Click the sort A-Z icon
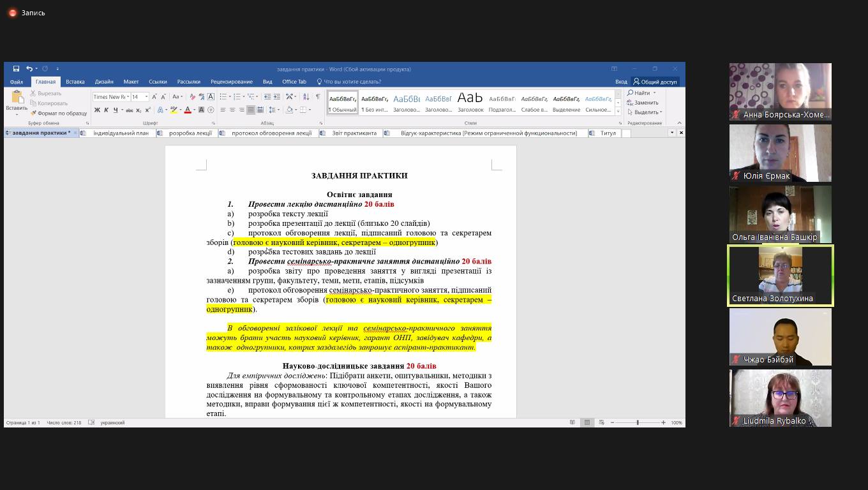 click(x=306, y=97)
